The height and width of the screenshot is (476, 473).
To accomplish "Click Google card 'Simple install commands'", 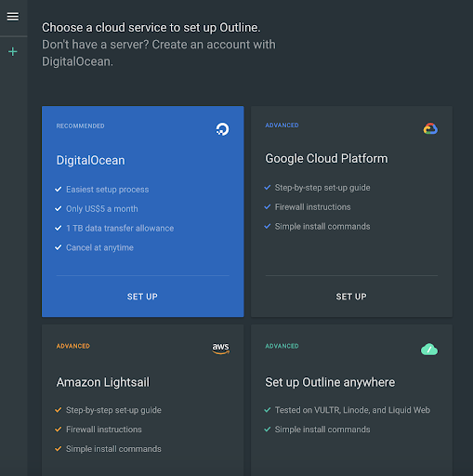I will (322, 227).
